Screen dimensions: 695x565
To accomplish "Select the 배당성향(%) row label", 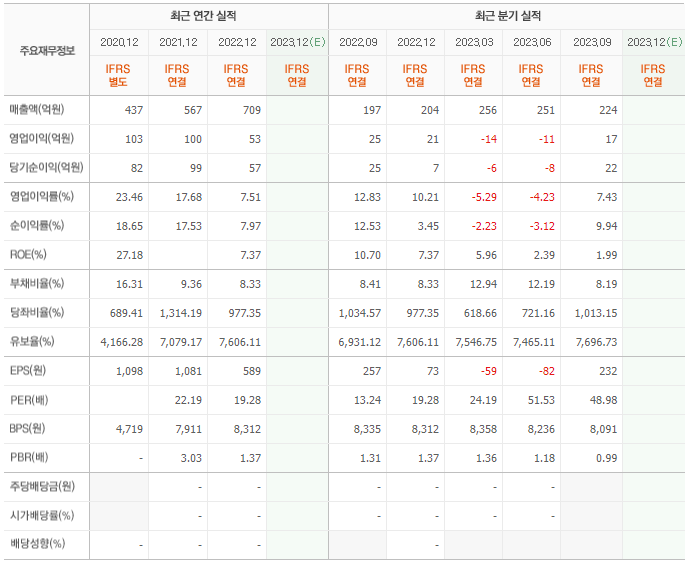I will [37, 543].
